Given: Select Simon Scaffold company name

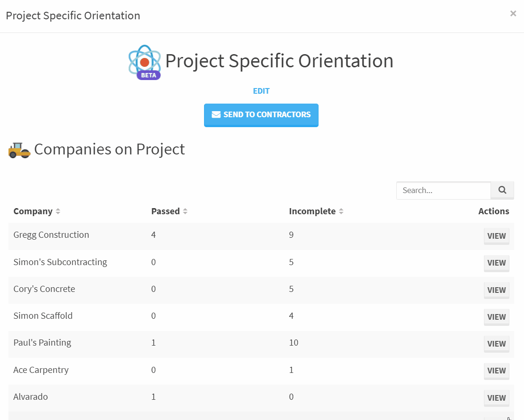Looking at the screenshot, I should point(43,316).
